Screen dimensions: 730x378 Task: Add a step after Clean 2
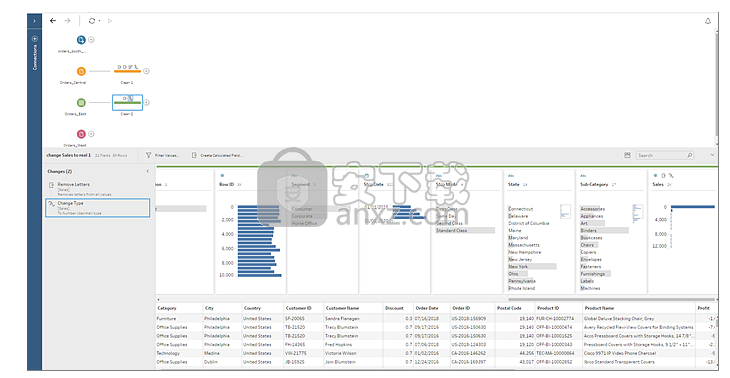coord(146,102)
